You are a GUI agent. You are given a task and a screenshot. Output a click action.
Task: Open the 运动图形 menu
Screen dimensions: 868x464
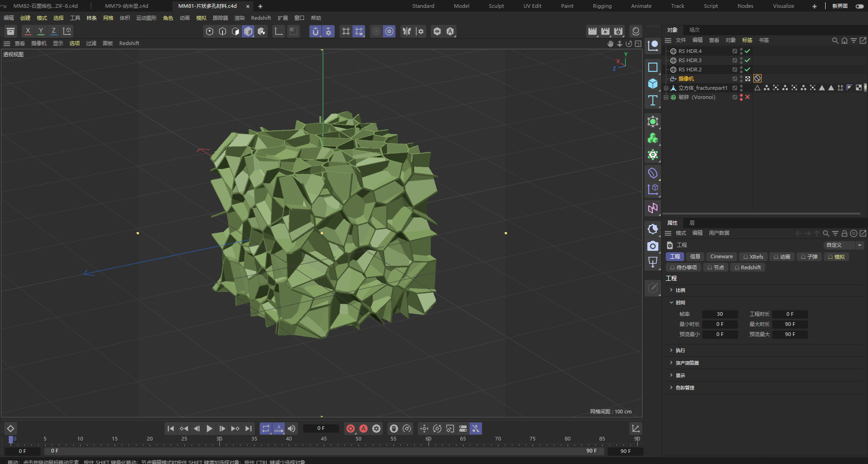(147, 18)
